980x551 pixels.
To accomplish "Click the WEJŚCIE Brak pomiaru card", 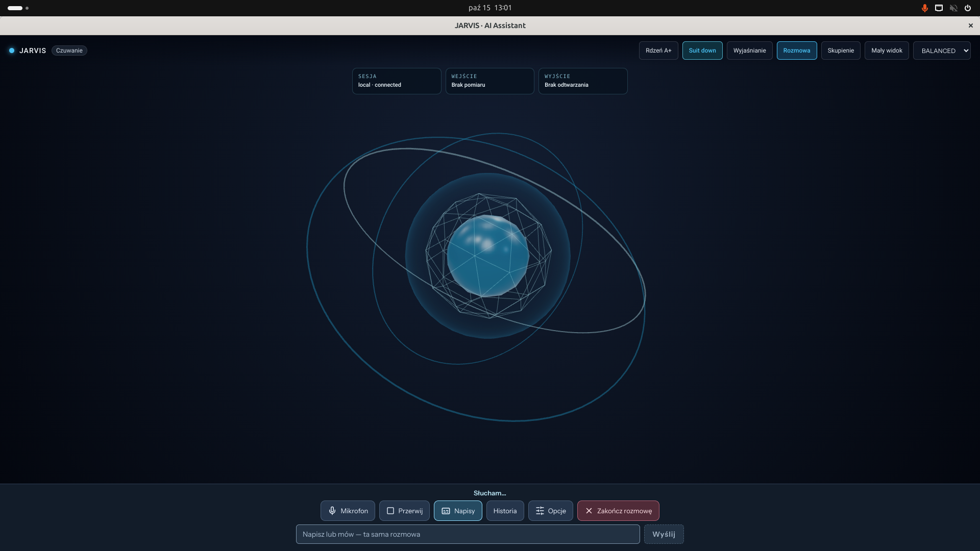I will pyautogui.click(x=489, y=81).
